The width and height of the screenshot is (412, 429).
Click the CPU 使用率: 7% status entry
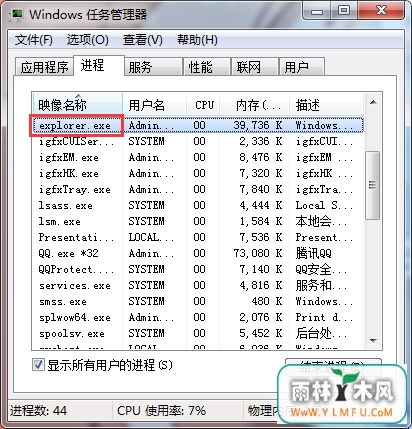[x=161, y=410]
